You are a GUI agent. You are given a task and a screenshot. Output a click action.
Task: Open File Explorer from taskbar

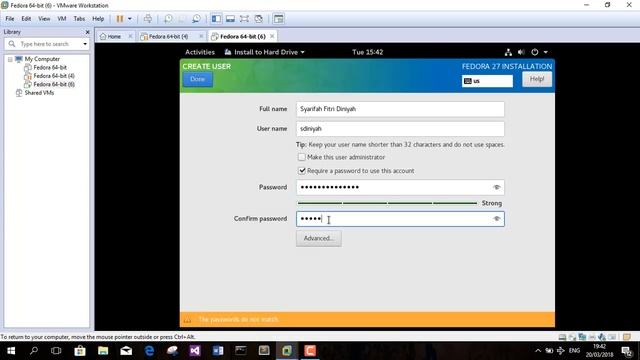pos(103,351)
